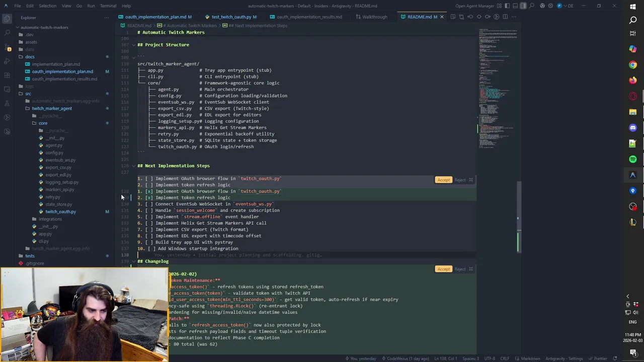Toggle the bottom panel visibility
Viewport: 644px width, 362px height.
(x=516, y=6)
